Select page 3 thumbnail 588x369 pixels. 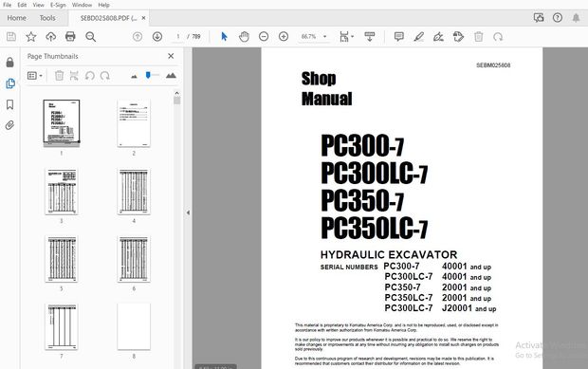(62, 192)
